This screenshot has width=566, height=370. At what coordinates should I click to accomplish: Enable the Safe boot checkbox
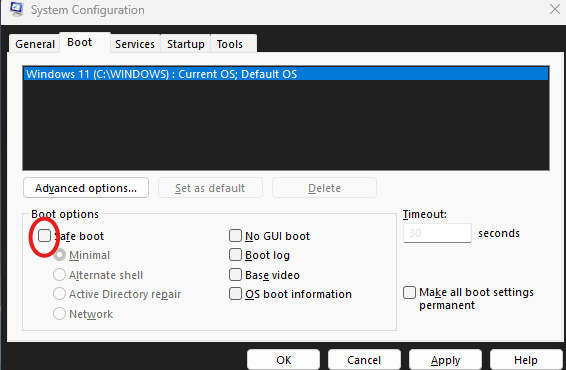pyautogui.click(x=44, y=236)
